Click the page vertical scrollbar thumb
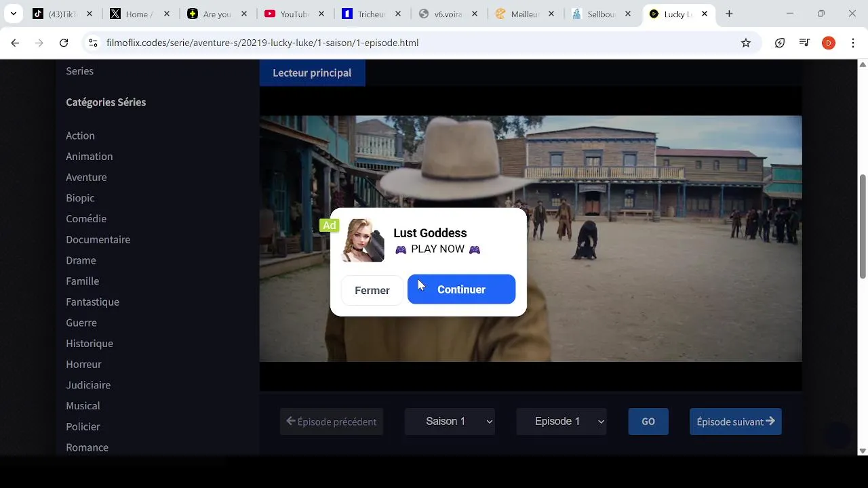Viewport: 868px width, 488px height. click(863, 226)
